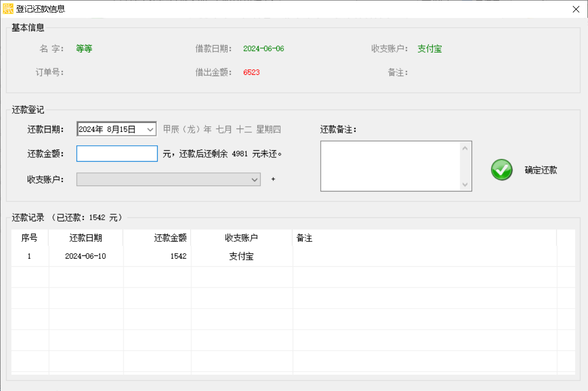Click the 收支账户 table column header

[241, 238]
